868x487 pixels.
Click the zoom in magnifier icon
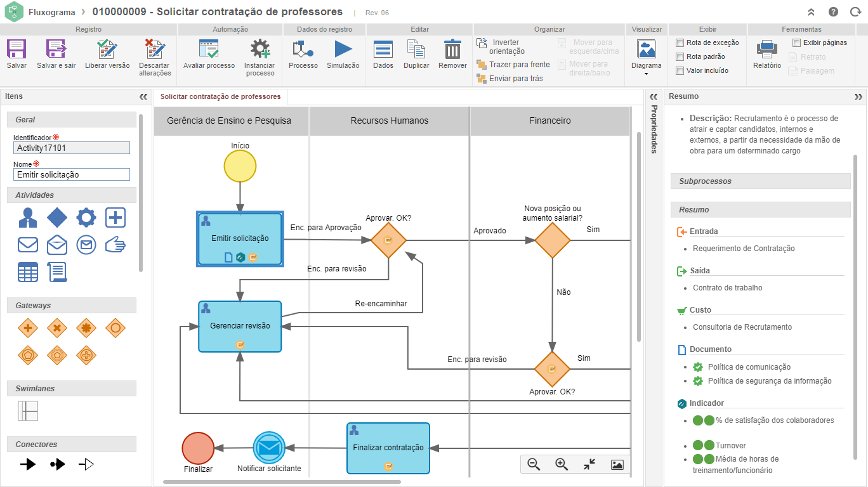[x=562, y=464]
